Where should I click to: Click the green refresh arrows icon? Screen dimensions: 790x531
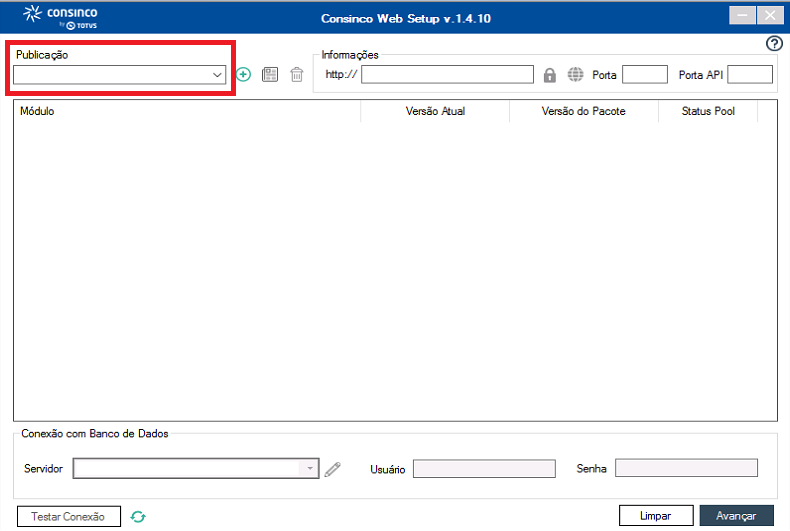tap(138, 517)
